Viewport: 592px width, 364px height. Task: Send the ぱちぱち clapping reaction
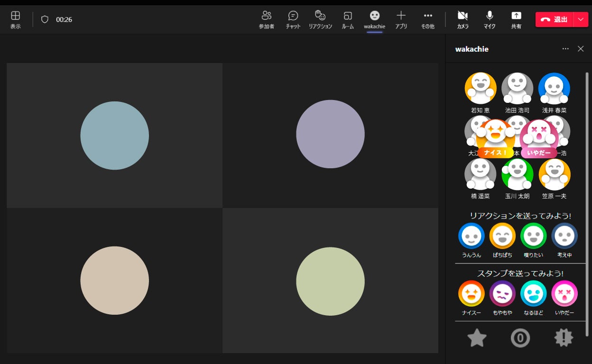coord(502,236)
